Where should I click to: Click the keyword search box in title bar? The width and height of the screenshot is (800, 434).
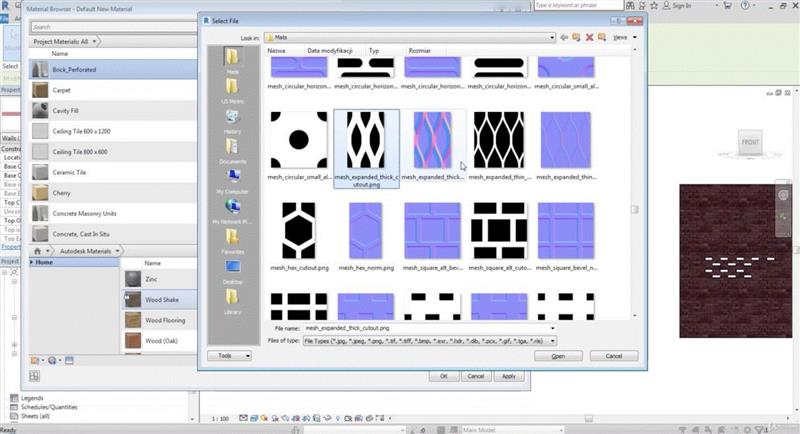[x=579, y=5]
